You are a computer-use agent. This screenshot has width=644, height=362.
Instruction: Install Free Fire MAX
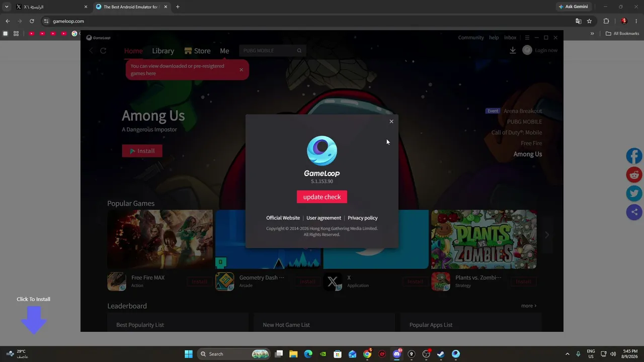(x=199, y=282)
